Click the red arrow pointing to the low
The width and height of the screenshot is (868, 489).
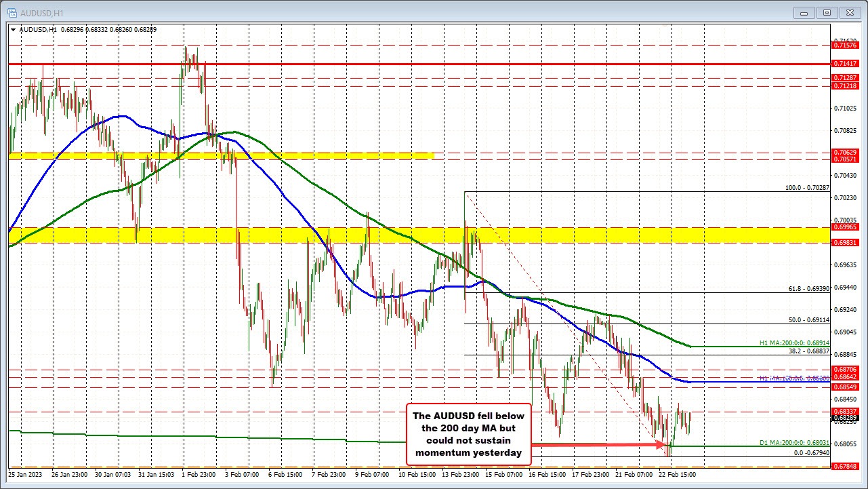click(598, 445)
